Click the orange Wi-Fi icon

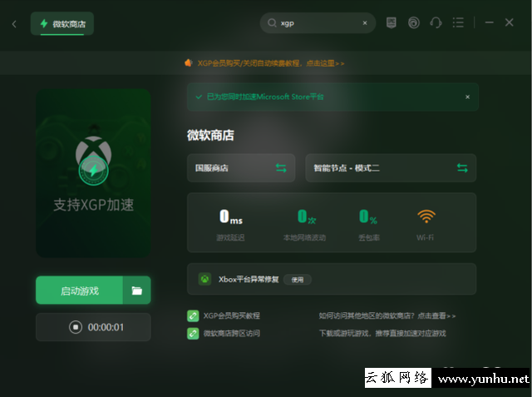pyautogui.click(x=426, y=216)
